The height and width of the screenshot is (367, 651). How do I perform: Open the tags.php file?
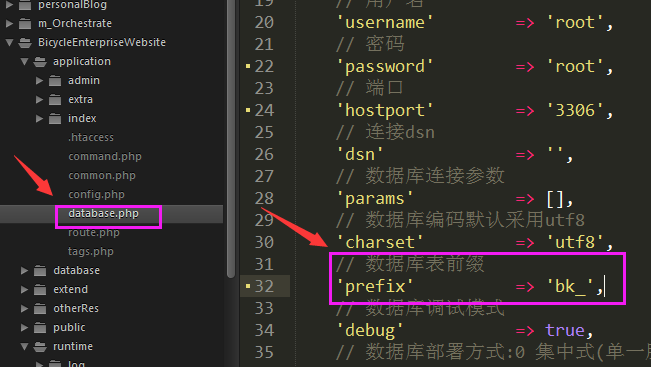[x=91, y=252]
